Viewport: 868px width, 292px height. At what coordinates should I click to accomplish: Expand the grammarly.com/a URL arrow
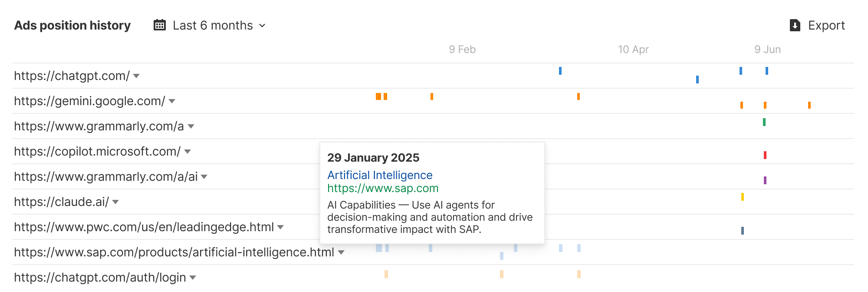[x=191, y=126]
